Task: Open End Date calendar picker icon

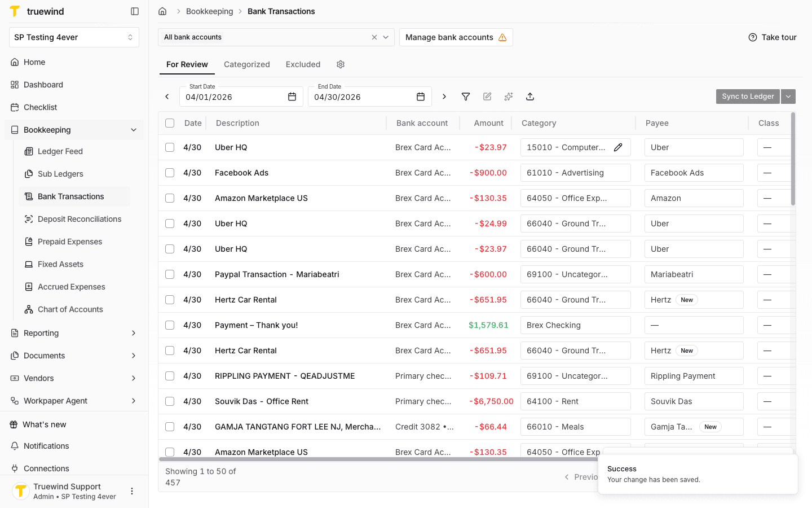Action: 421,97
